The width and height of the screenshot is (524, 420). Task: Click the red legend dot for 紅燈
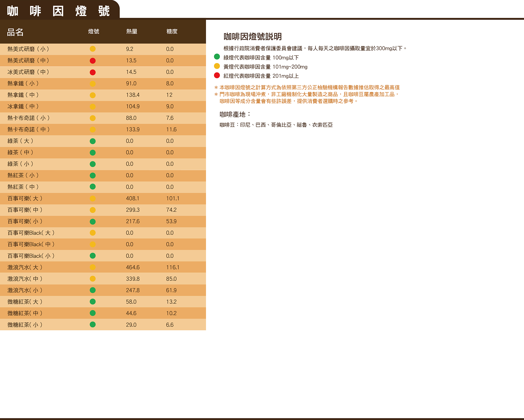[217, 75]
